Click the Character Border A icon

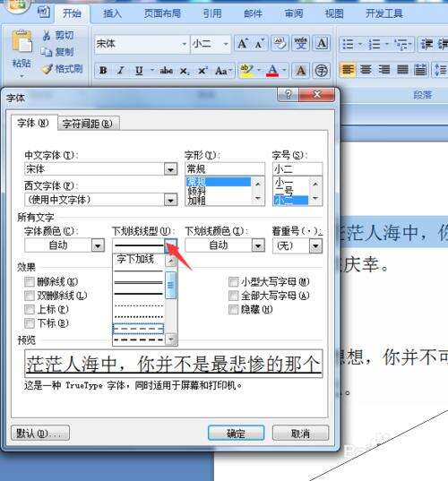(x=322, y=43)
